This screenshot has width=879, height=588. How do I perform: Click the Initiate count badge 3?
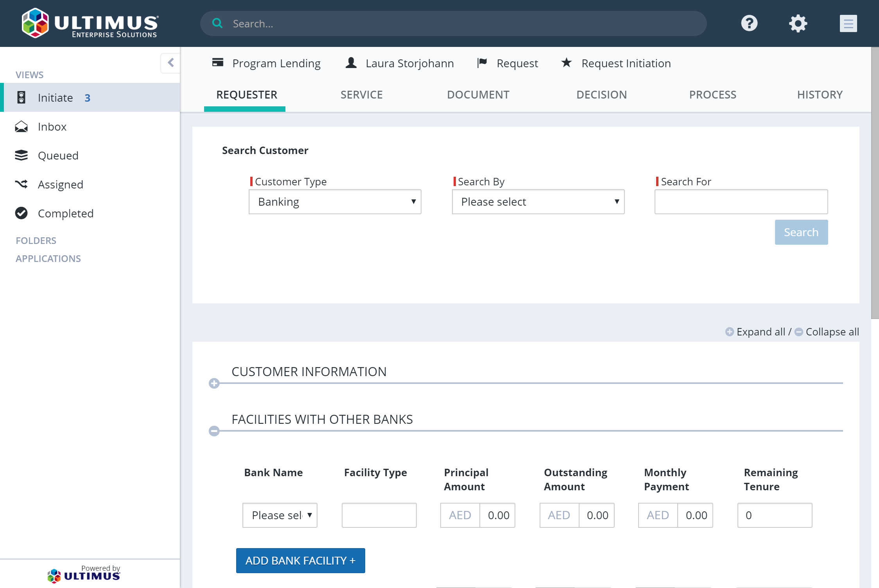click(87, 98)
